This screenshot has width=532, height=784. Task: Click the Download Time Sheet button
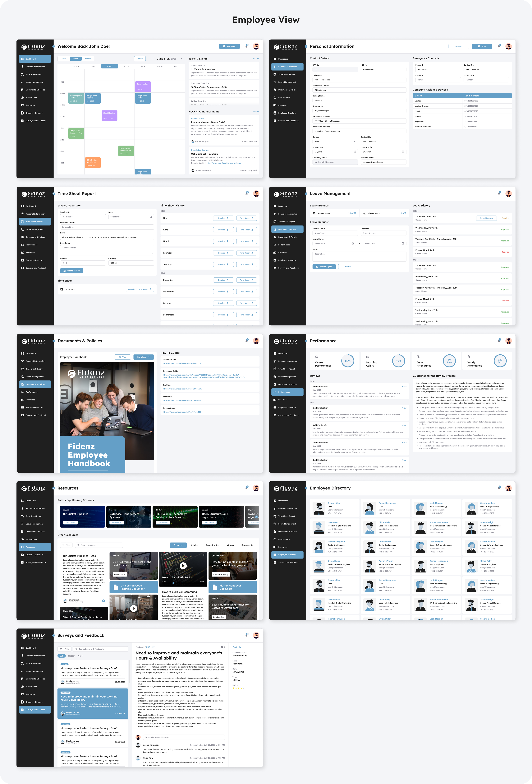pyautogui.click(x=140, y=289)
